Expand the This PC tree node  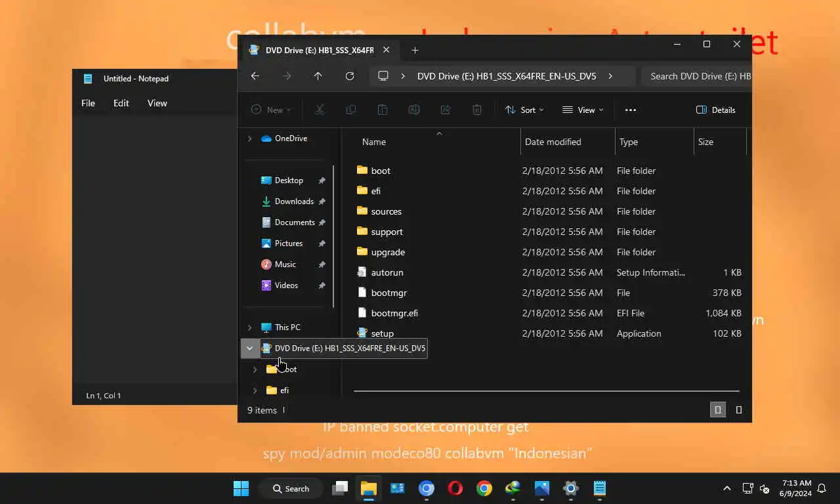click(249, 327)
